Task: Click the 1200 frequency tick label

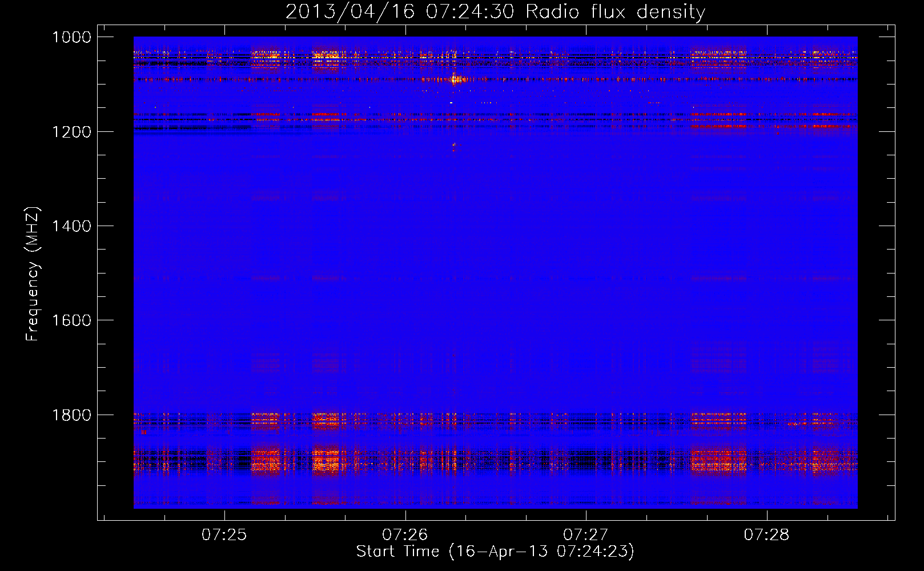Action: click(x=71, y=132)
